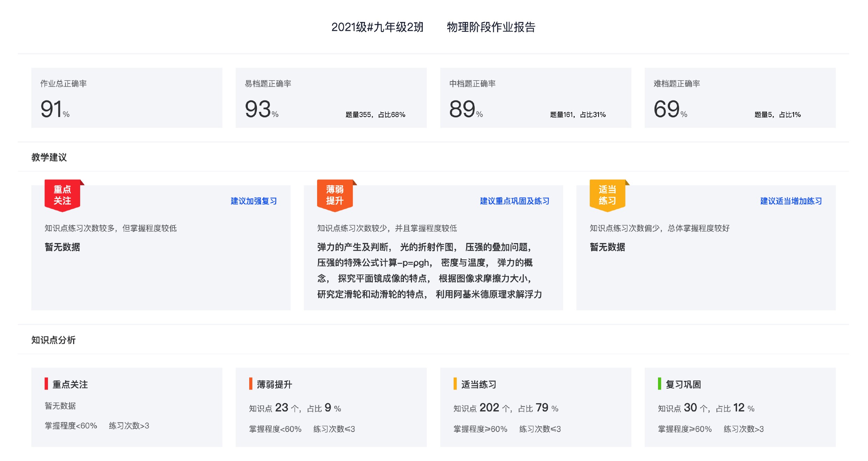The width and height of the screenshot is (868, 461).
Task: Select the 难档题正确率 69% card
Action: 740,98
